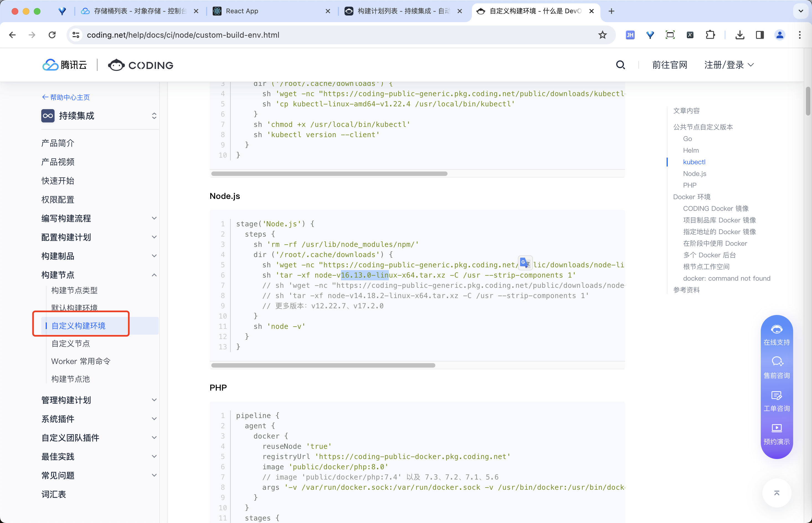Open the Extensions puzzle icon

(x=710, y=35)
